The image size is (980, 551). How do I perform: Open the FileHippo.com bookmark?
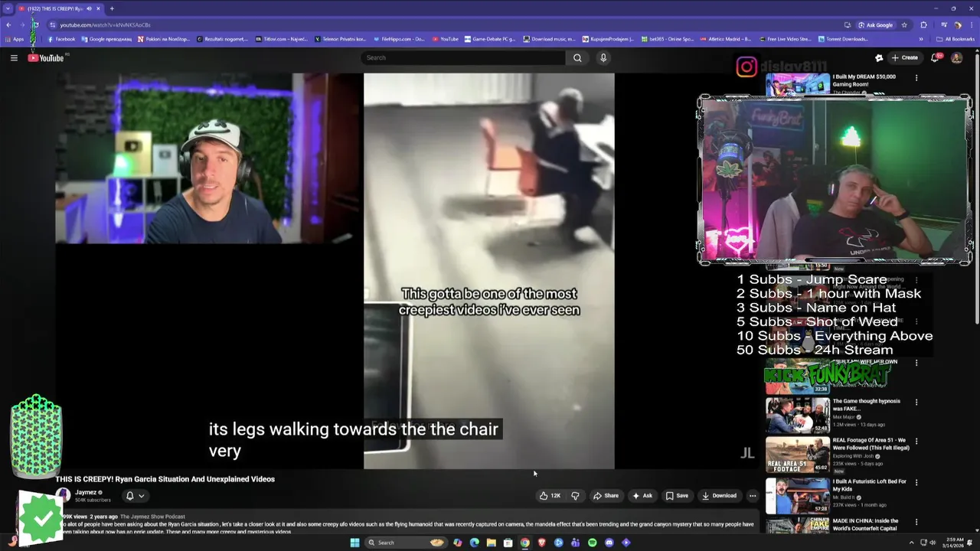point(398,39)
